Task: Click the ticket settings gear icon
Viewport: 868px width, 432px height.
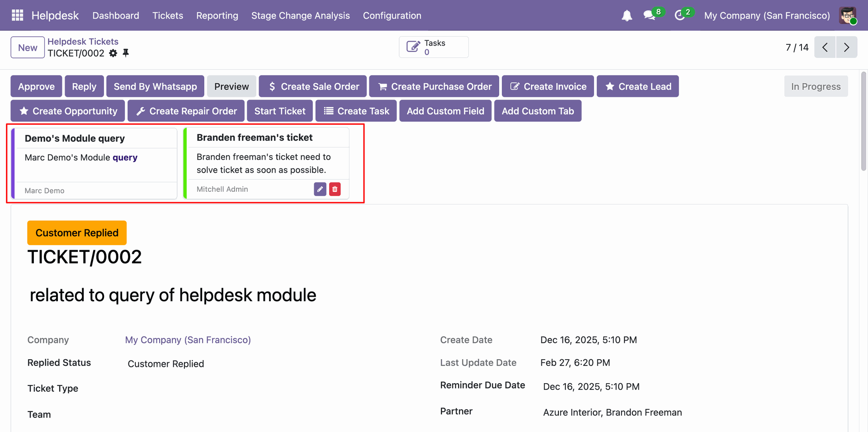Action: 113,53
